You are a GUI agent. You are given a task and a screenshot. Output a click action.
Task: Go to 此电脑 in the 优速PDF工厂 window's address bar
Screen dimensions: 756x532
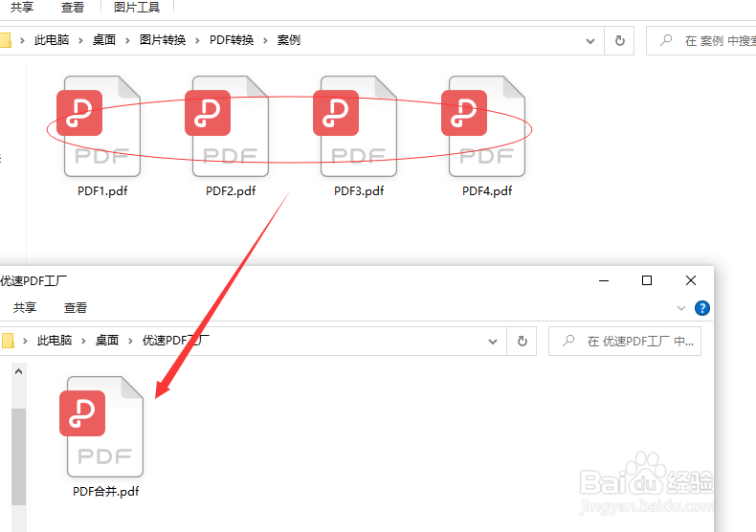pyautogui.click(x=55, y=341)
